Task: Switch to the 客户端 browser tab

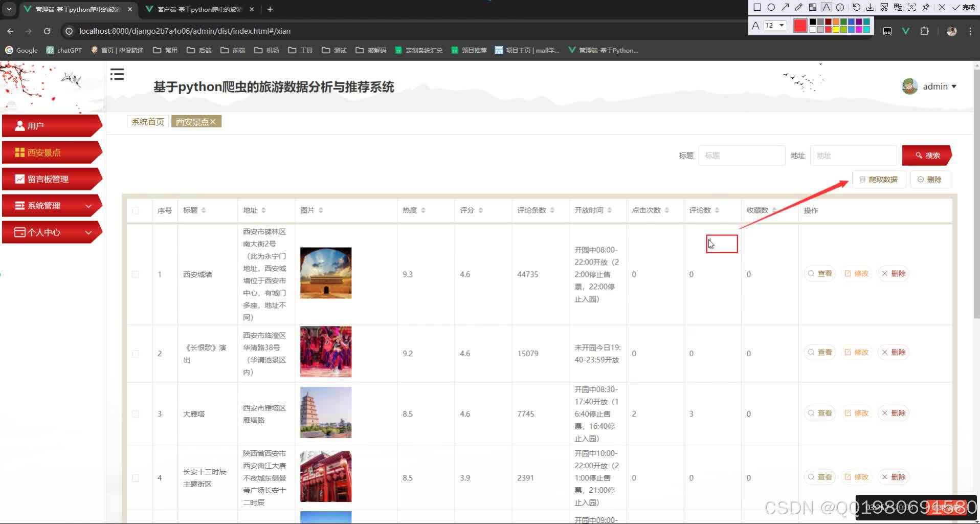Action: coord(199,9)
